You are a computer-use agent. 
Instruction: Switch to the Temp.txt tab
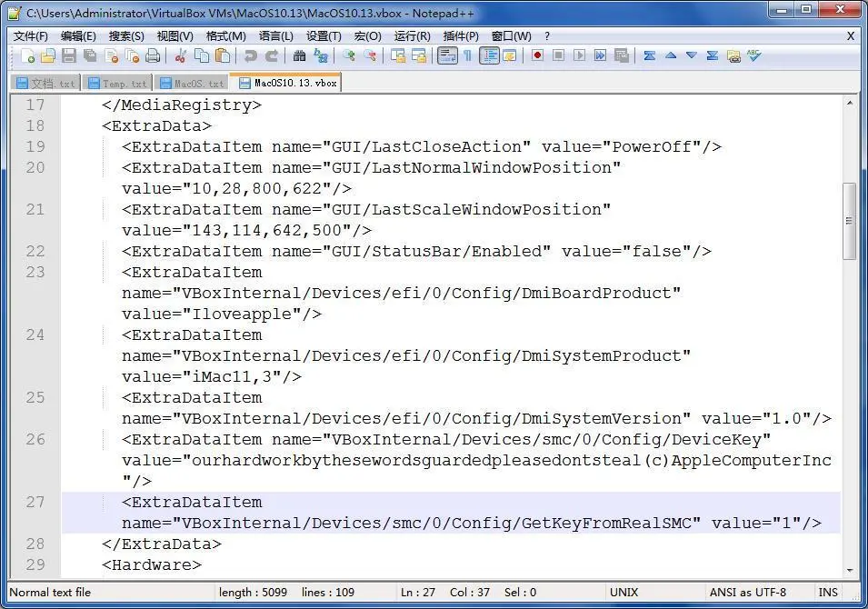click(x=117, y=84)
